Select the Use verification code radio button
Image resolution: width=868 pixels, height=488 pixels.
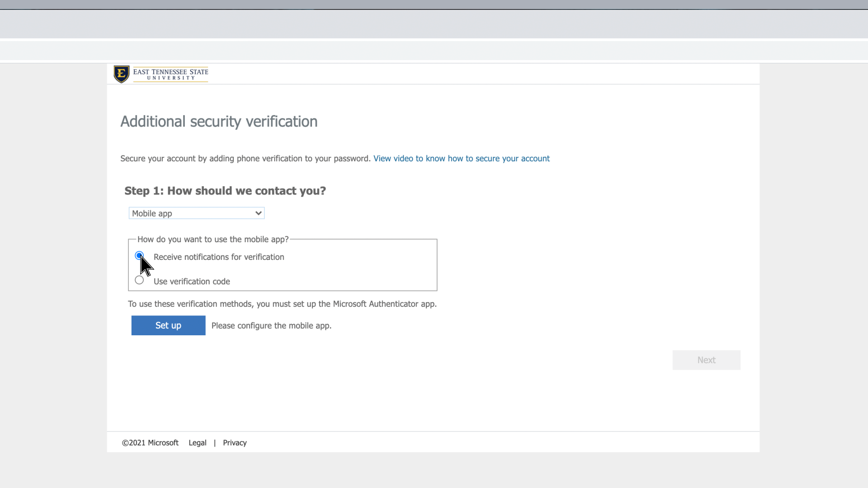139,280
